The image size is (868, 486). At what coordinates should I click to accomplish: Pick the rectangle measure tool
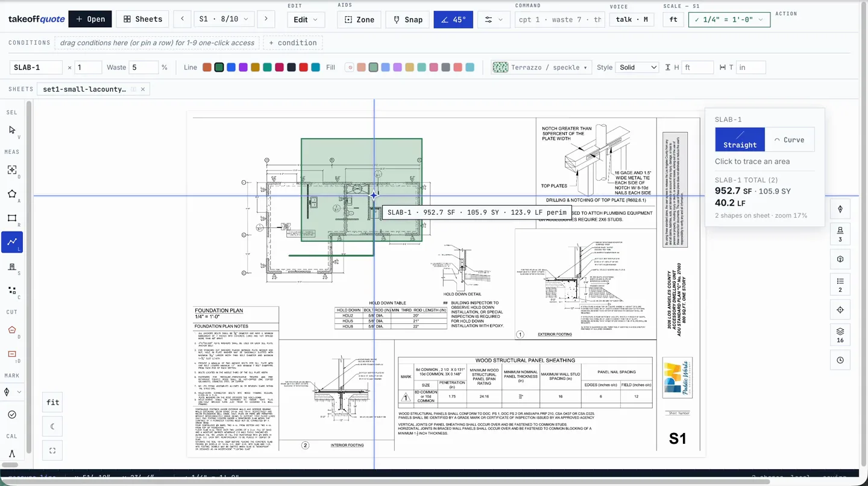(12, 218)
